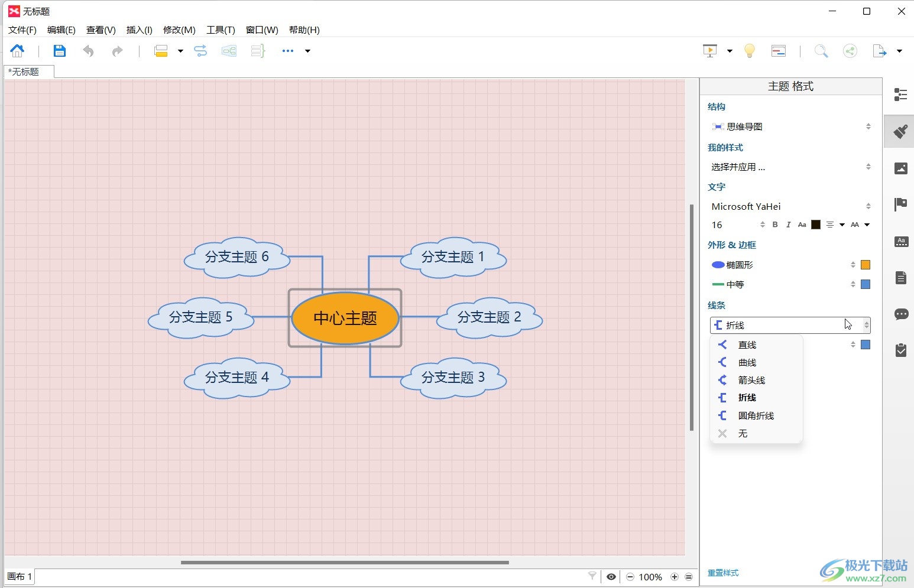Open the export dropdown arrow

click(899, 51)
